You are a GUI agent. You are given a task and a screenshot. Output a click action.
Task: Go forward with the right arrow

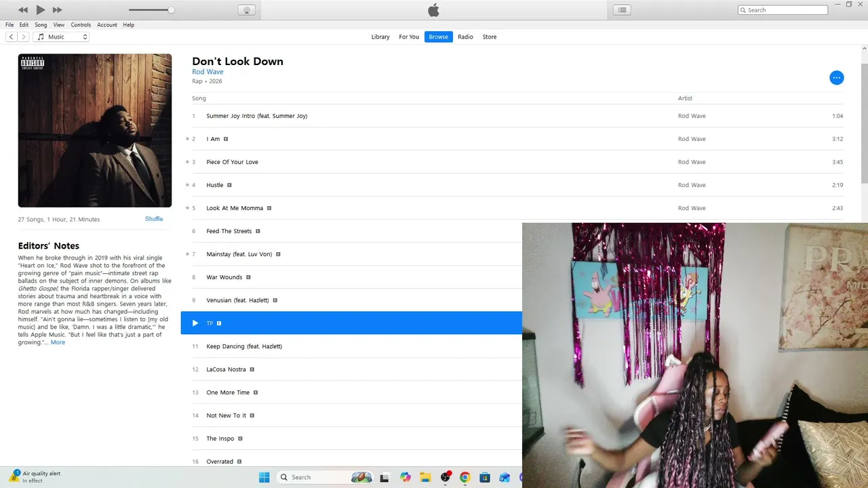pyautogui.click(x=24, y=37)
